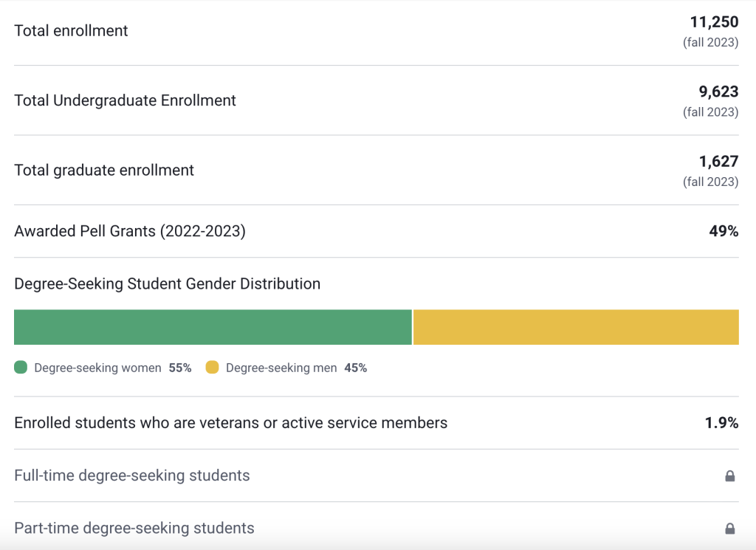This screenshot has width=756, height=550.
Task: Click the Total enrollment label
Action: pyautogui.click(x=71, y=31)
